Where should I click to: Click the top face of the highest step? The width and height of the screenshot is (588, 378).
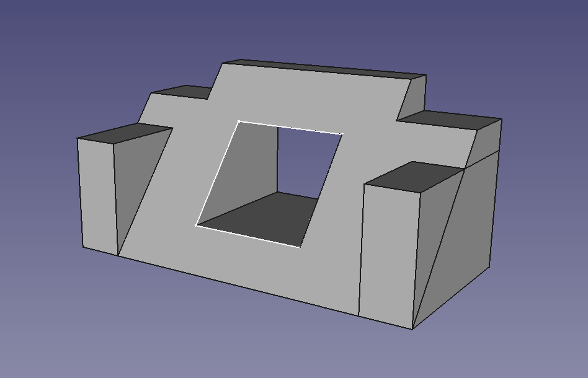point(323,69)
